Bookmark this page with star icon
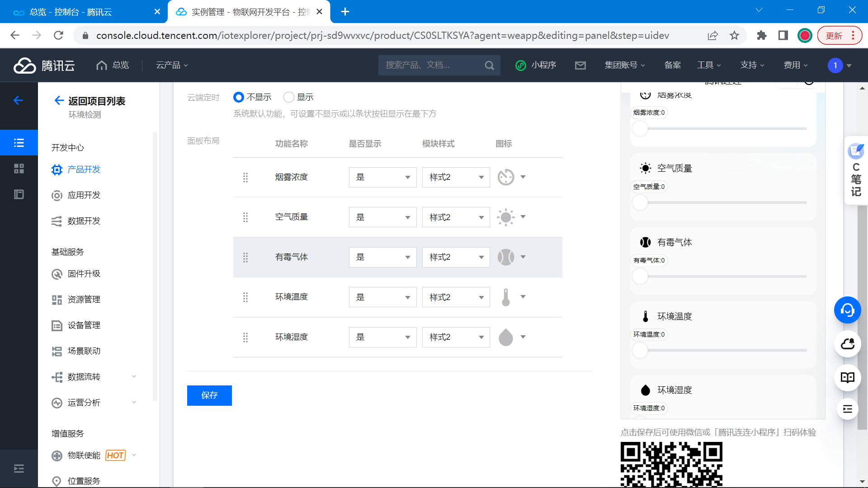The image size is (868, 488). click(734, 35)
